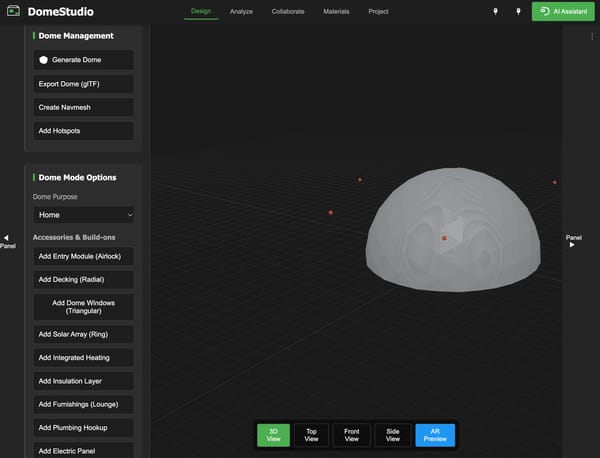Click the Accessories & Build-ons label
This screenshot has height=458, width=600.
point(74,237)
